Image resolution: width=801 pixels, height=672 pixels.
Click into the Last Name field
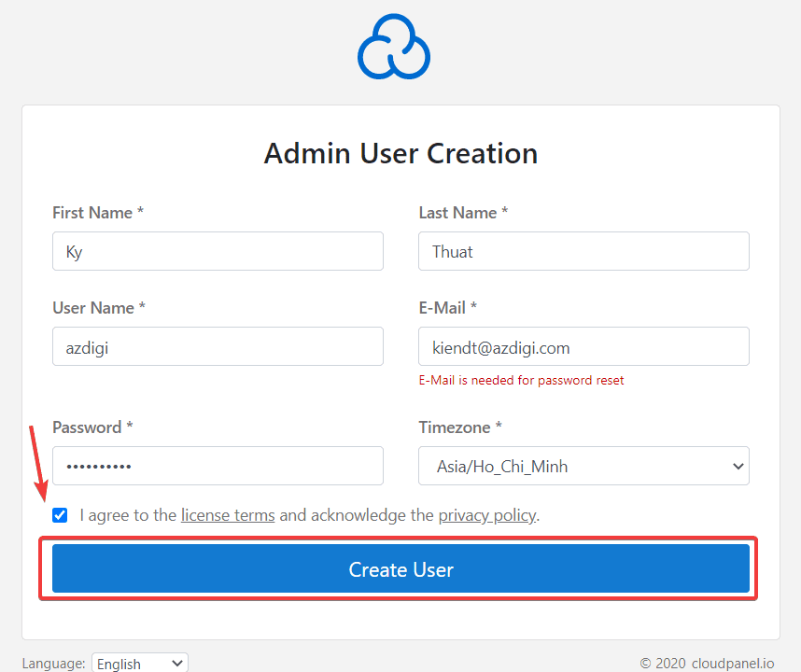583,252
